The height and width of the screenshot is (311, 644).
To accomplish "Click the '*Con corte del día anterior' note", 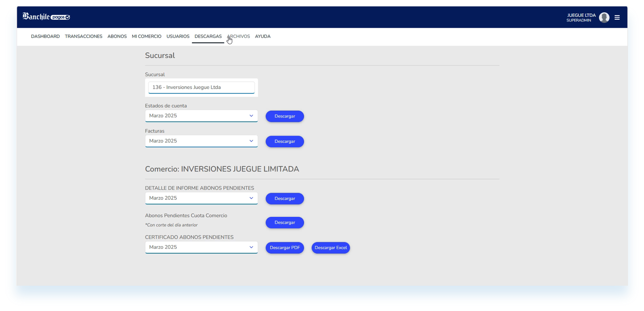I will (171, 225).
